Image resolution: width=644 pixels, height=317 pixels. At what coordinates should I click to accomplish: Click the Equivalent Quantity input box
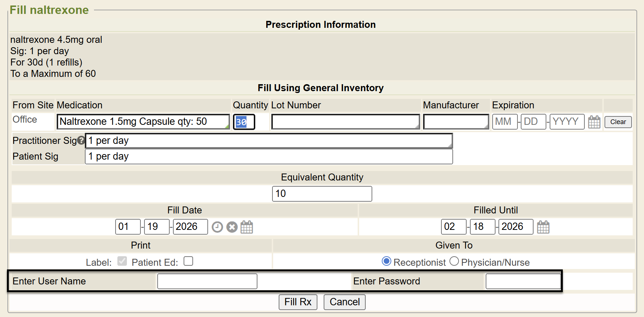tap(322, 194)
